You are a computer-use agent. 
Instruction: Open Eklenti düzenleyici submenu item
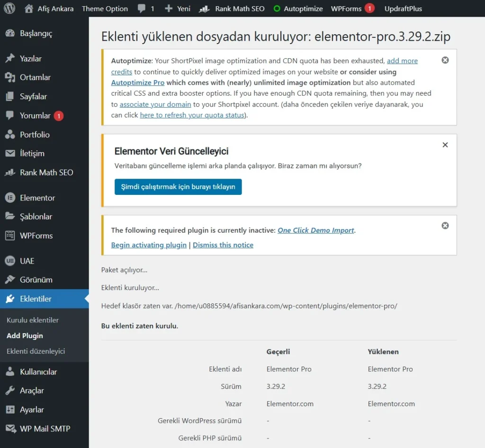pos(36,351)
